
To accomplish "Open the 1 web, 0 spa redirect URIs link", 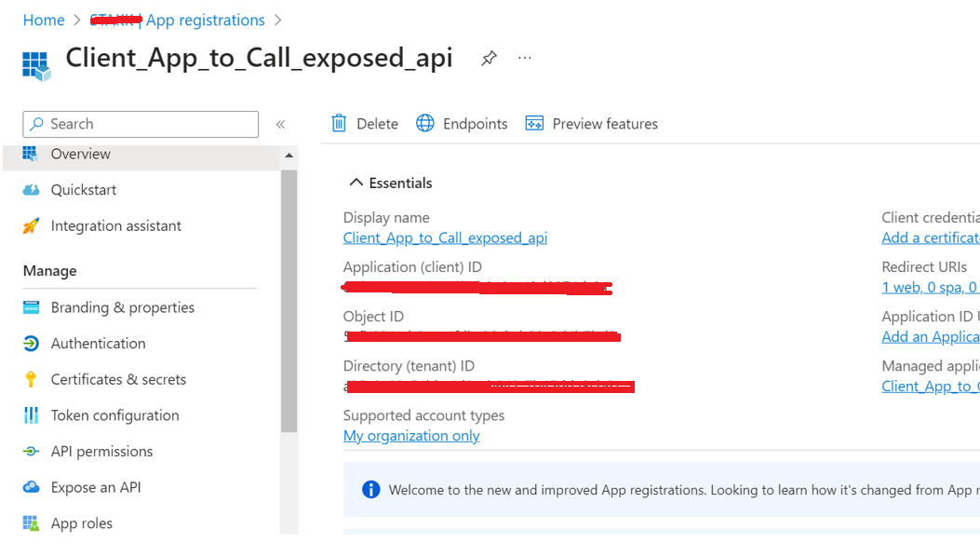I will (x=930, y=287).
